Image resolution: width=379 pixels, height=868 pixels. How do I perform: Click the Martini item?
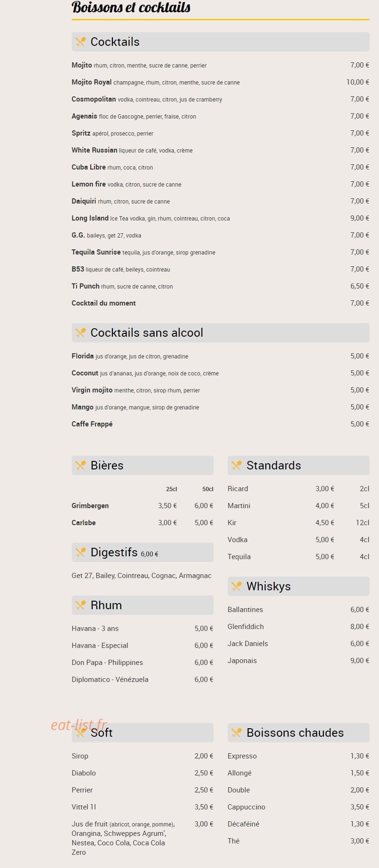[239, 506]
